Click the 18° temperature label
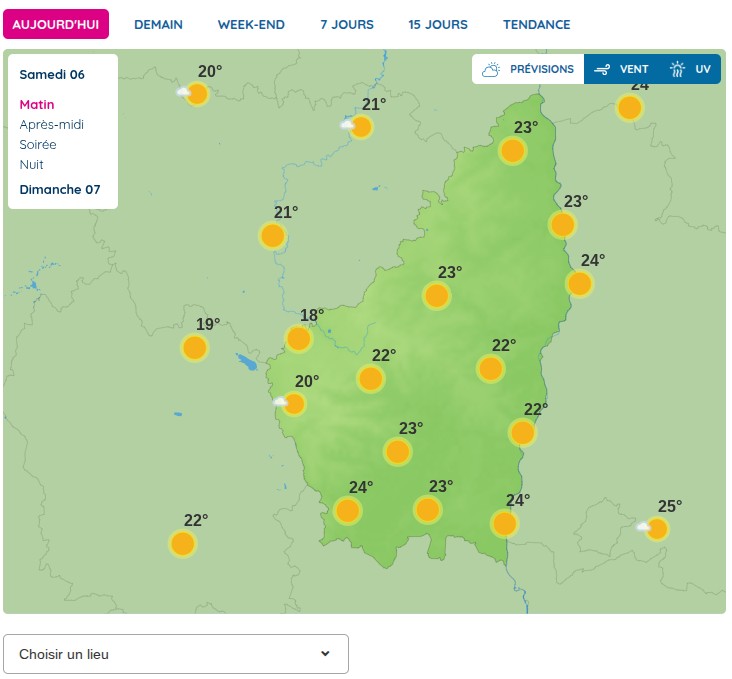The image size is (732, 679). (312, 315)
